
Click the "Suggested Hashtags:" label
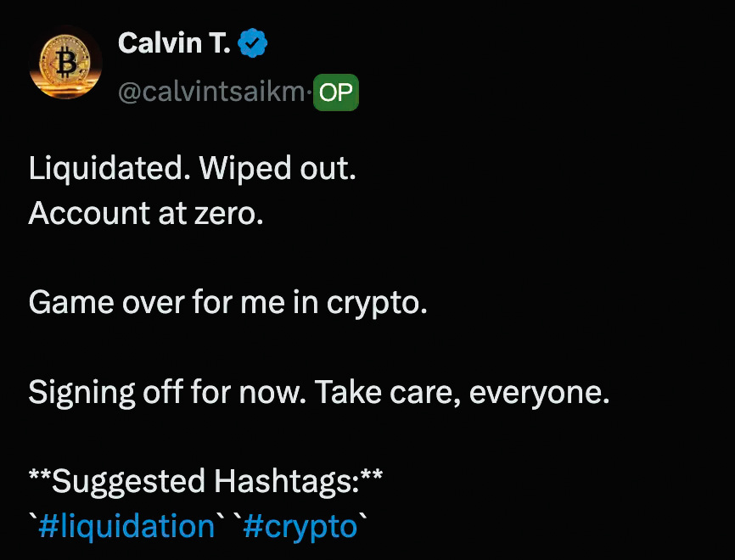[206, 482]
